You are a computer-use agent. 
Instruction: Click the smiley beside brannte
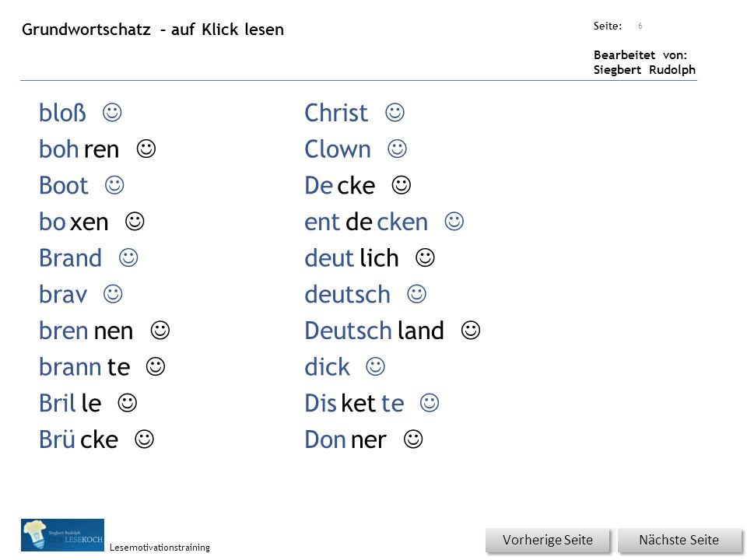tap(156, 366)
